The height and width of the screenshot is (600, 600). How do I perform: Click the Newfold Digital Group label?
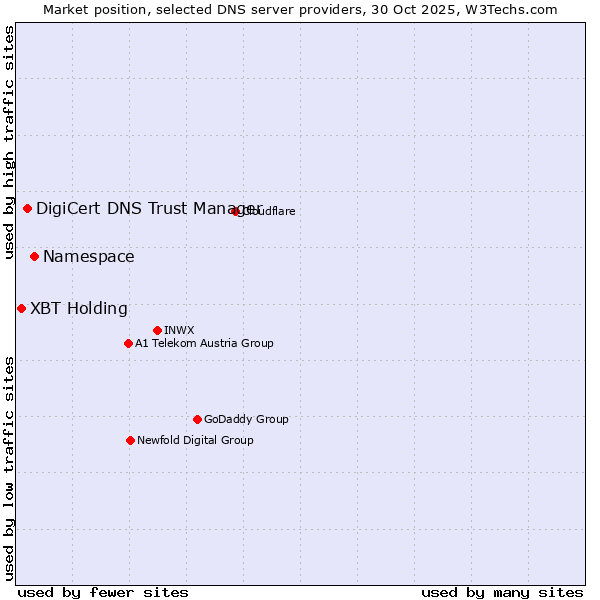click(195, 440)
